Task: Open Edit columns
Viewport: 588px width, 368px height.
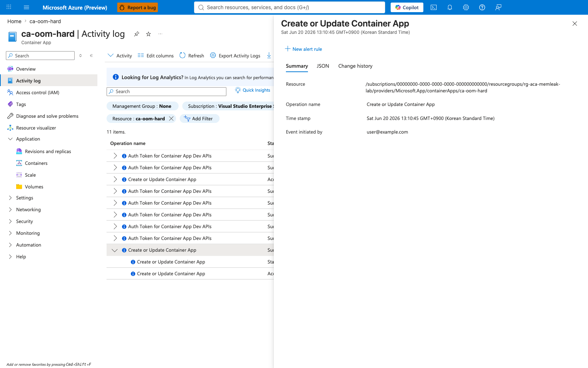Action: [x=156, y=56]
